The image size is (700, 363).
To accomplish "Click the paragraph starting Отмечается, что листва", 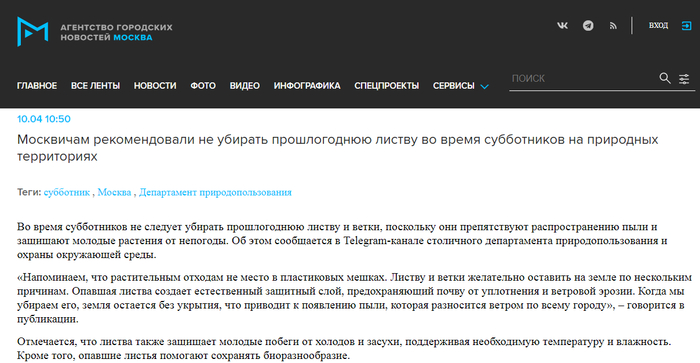I will 344,349.
